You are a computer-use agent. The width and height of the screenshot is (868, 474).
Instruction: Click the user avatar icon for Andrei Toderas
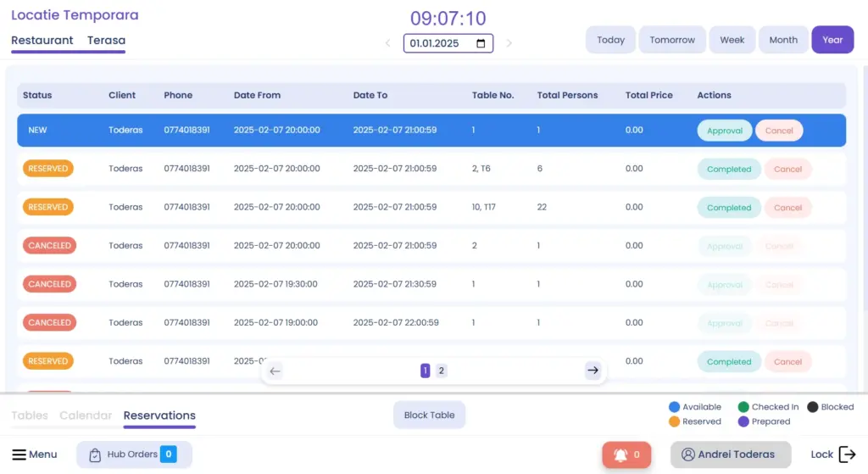point(688,454)
